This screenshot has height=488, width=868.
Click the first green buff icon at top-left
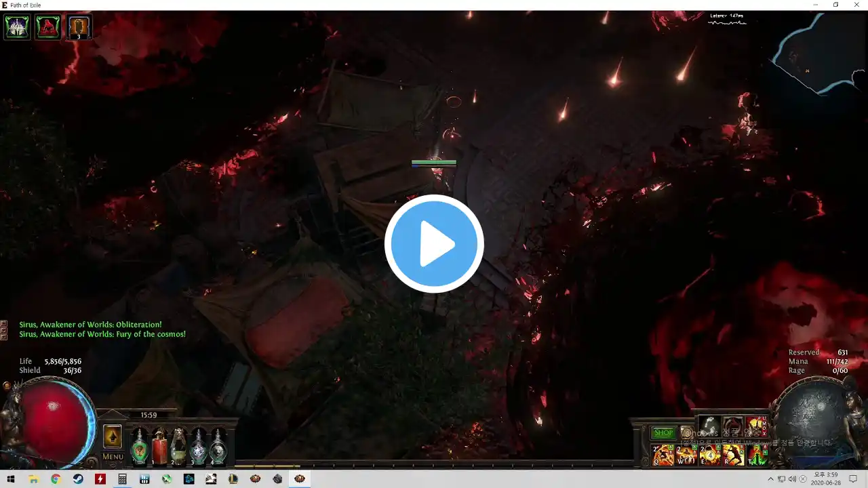coord(17,27)
